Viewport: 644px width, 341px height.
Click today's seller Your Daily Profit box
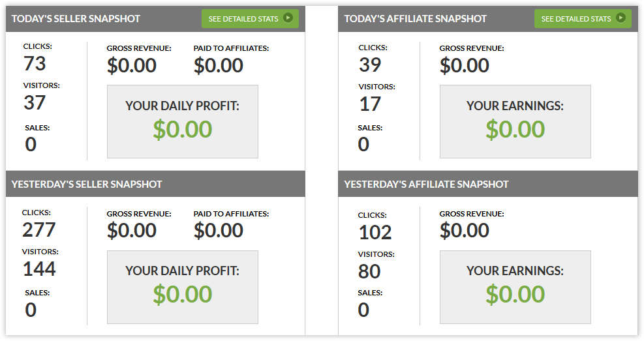click(x=183, y=121)
